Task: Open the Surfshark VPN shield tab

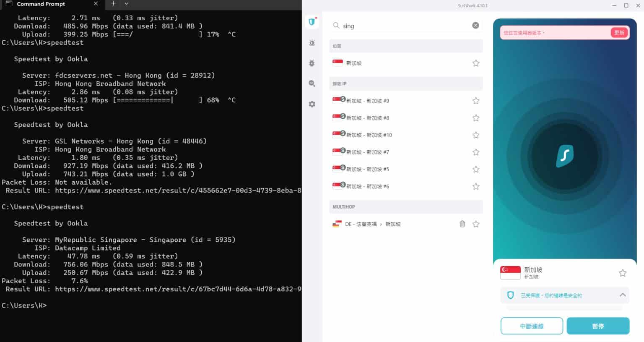Action: pyautogui.click(x=312, y=22)
